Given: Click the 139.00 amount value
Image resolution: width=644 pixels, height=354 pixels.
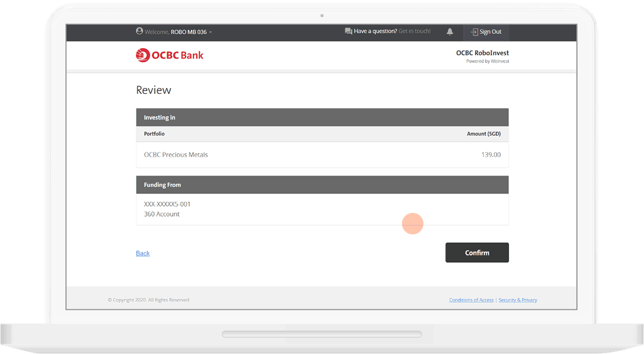Looking at the screenshot, I should point(491,154).
